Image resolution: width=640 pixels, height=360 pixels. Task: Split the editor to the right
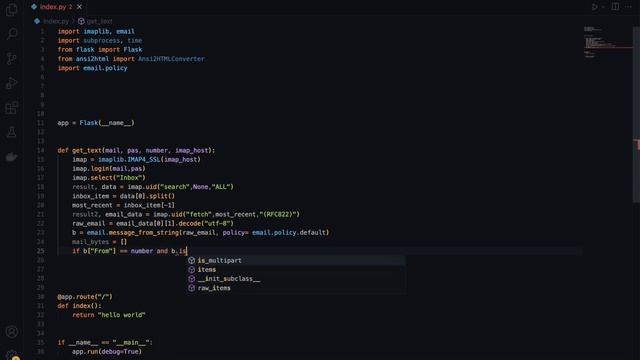click(x=615, y=7)
